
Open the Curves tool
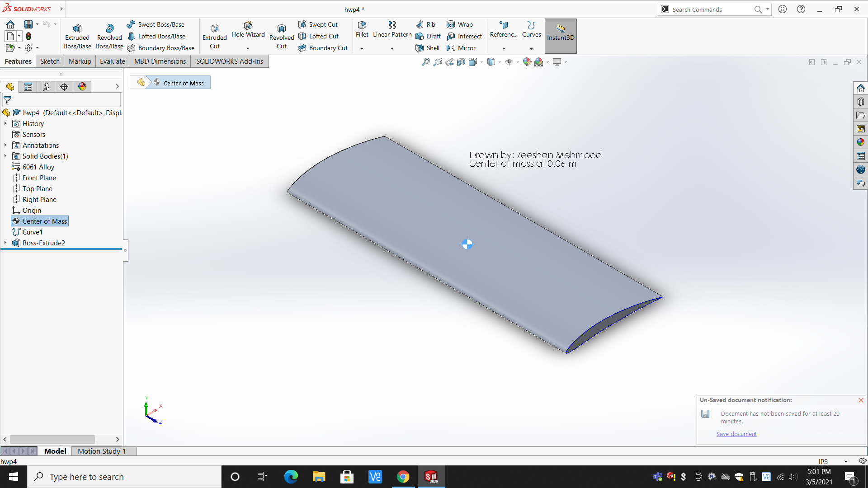[x=531, y=30]
